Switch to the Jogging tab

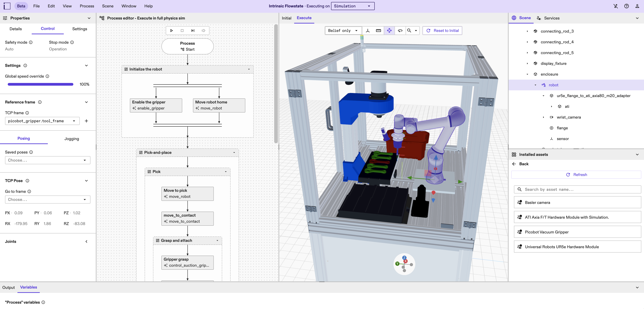(71, 139)
